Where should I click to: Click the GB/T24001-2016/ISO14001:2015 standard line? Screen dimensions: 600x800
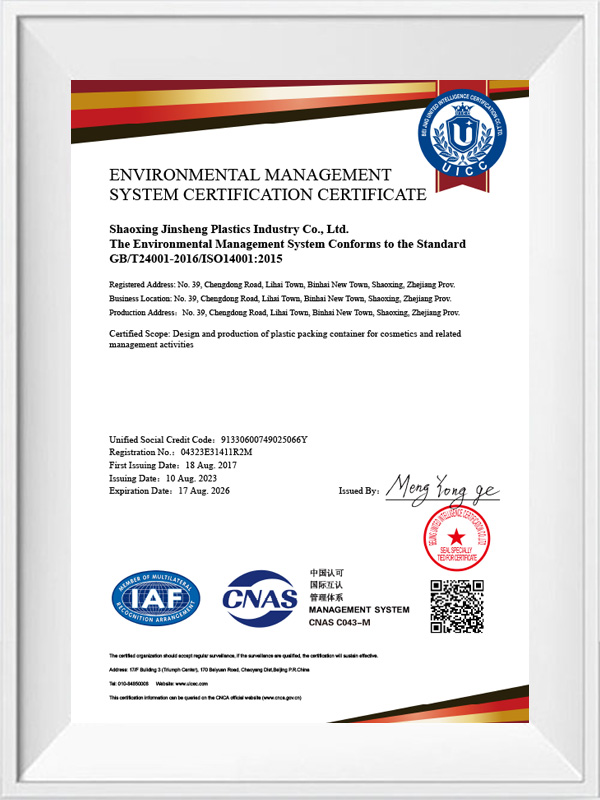[x=195, y=259]
